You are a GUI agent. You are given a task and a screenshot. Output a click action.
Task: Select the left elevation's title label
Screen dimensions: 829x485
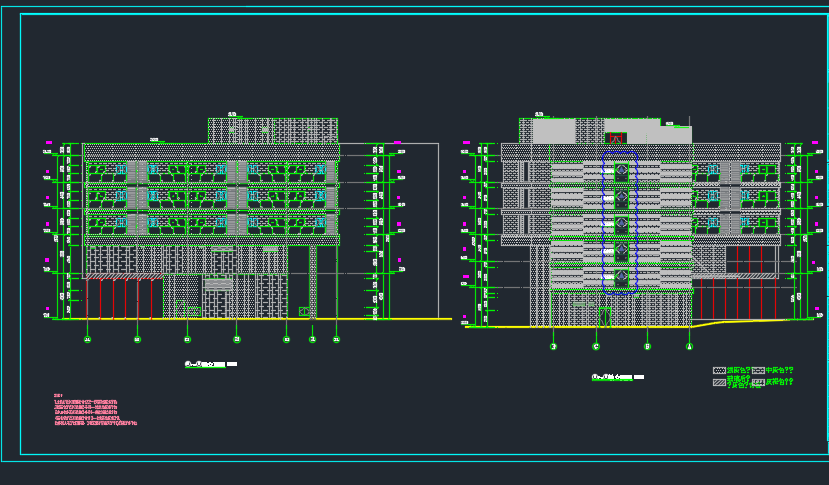tap(211, 364)
